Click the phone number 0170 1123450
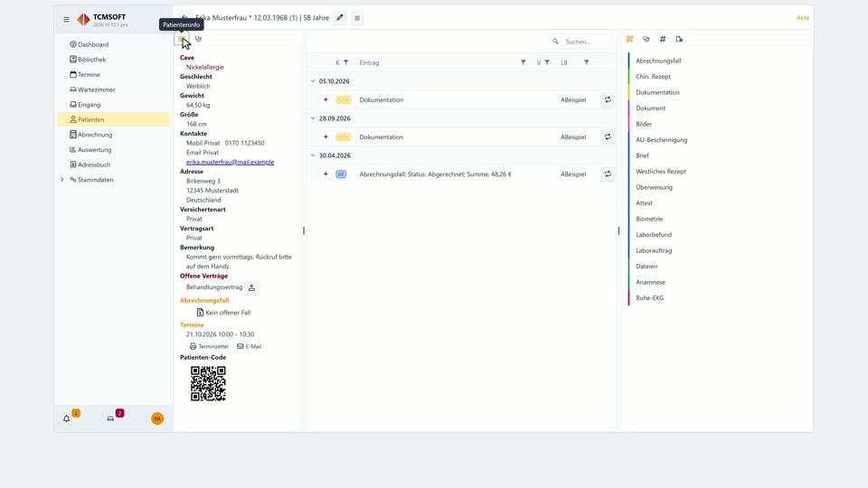The image size is (868, 488). [x=244, y=143]
